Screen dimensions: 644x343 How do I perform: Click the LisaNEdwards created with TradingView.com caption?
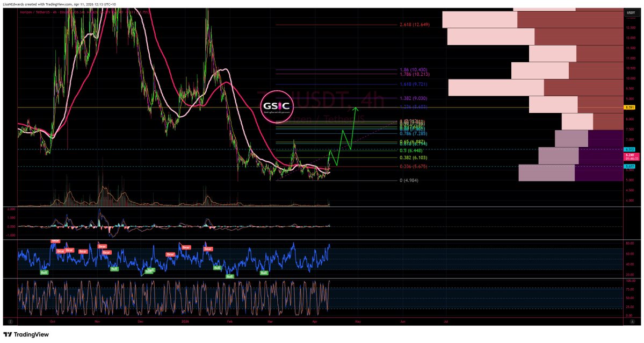pyautogui.click(x=59, y=4)
